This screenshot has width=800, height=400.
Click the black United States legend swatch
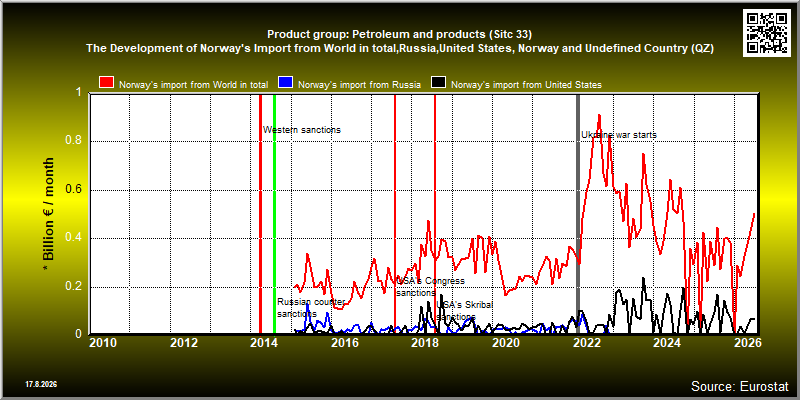[439, 83]
